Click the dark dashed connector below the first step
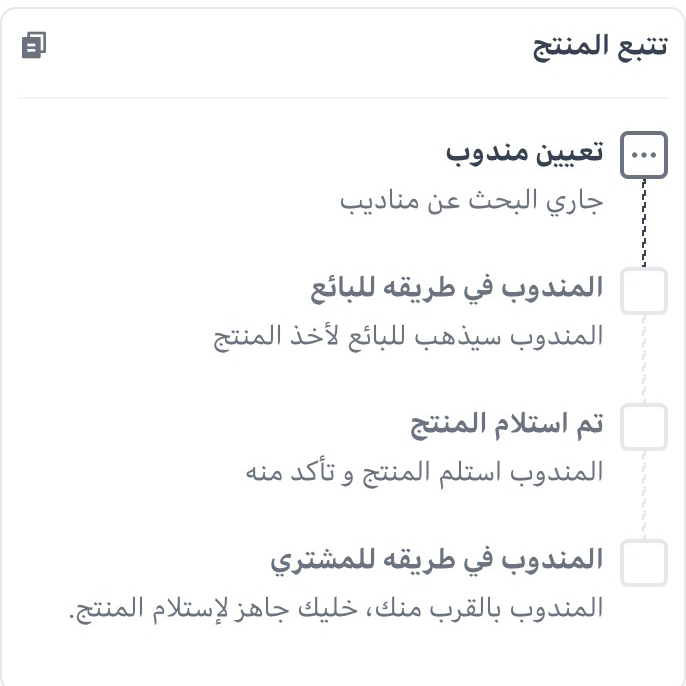 644,223
